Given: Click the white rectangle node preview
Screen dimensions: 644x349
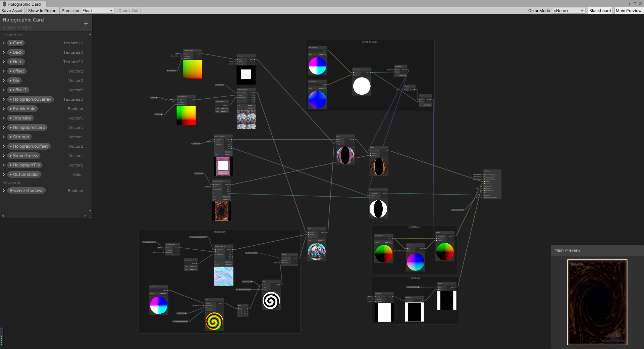Looking at the screenshot, I should 246,74.
